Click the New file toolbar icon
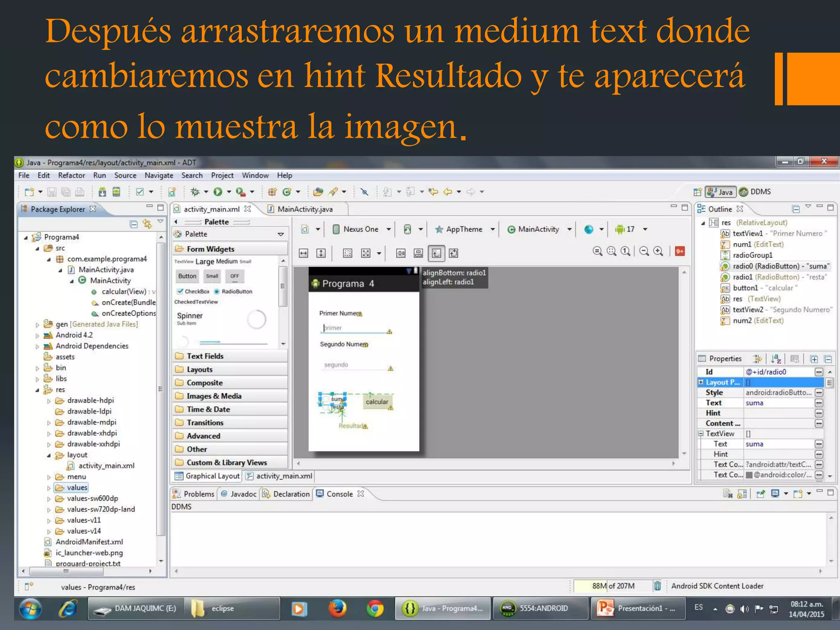Screen dimensions: 840x630 coord(30,192)
